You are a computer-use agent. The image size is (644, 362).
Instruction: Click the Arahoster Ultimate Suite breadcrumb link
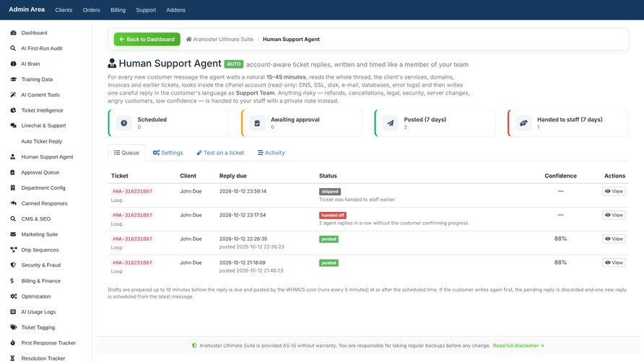point(223,40)
